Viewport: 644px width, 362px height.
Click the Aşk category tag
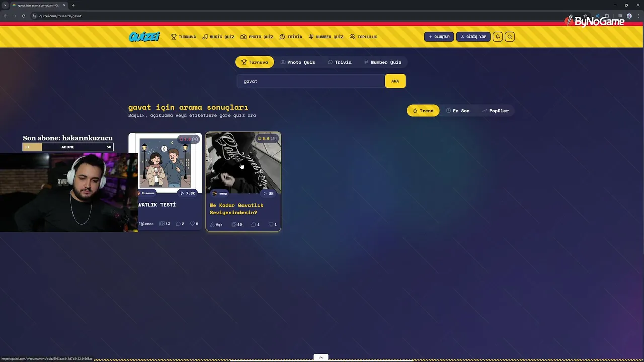[x=216, y=224]
